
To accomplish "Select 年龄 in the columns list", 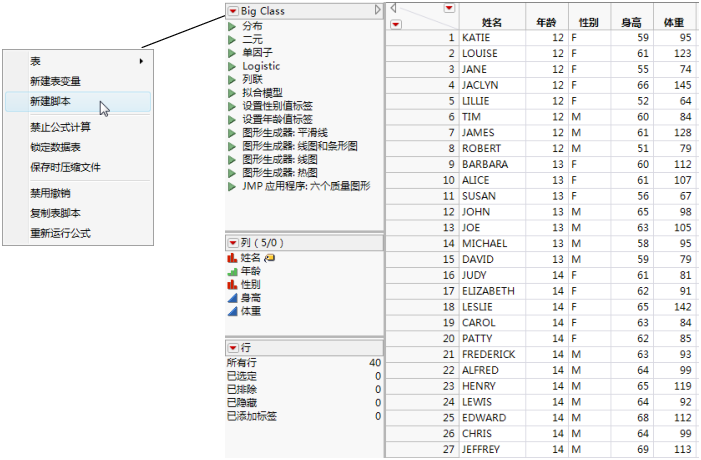I will (x=251, y=271).
